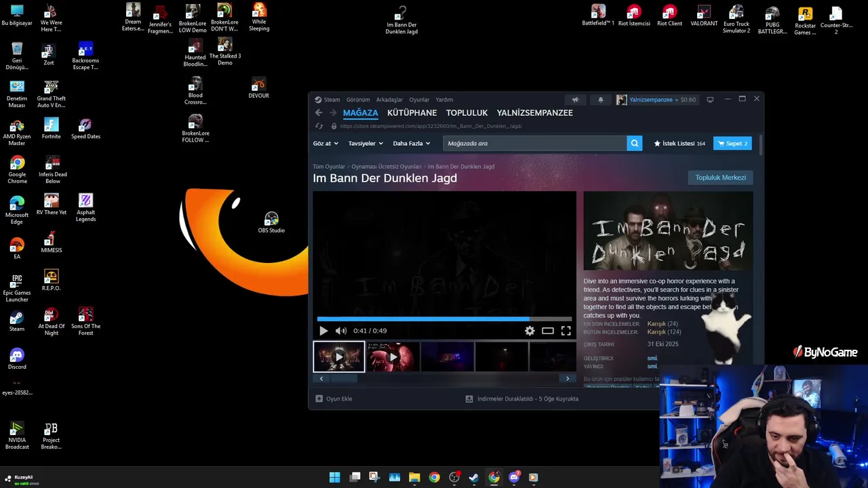This screenshot has width=868, height=488.
Task: Open Steam from the taskbar
Action: [474, 477]
